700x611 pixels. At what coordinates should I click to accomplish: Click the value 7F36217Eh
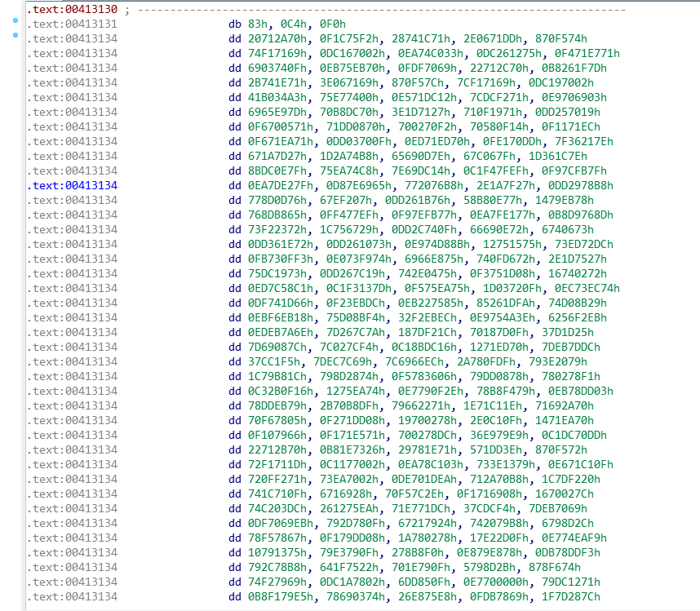point(584,142)
